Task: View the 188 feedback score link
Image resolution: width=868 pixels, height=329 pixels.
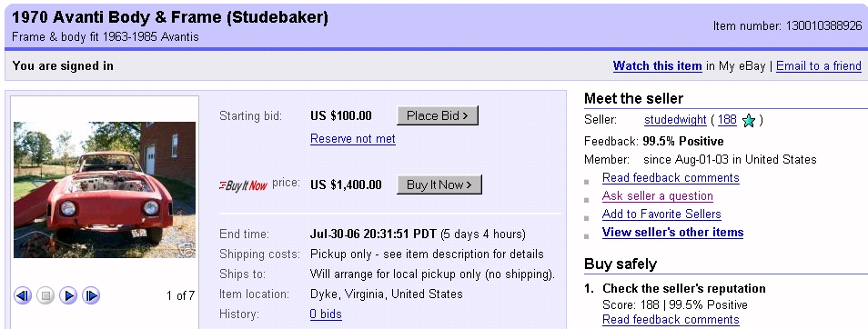Action: coord(727,120)
